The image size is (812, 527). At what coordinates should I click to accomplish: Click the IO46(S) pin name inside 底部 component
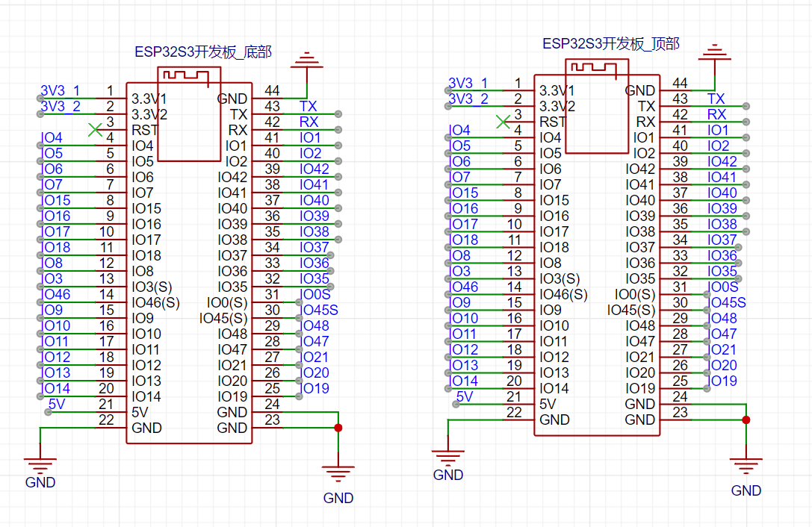(x=156, y=302)
